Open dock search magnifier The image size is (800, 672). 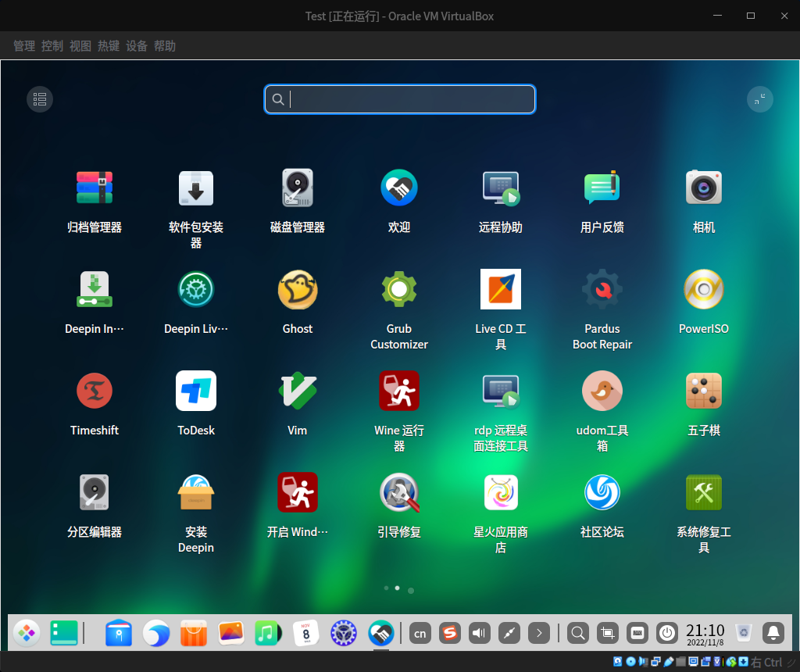[x=578, y=633]
